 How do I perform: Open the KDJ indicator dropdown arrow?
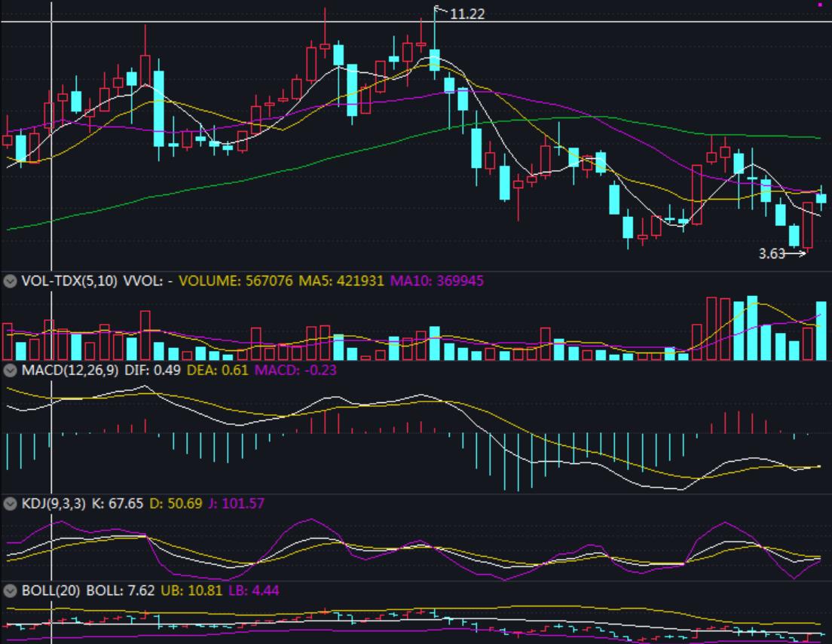(10, 503)
